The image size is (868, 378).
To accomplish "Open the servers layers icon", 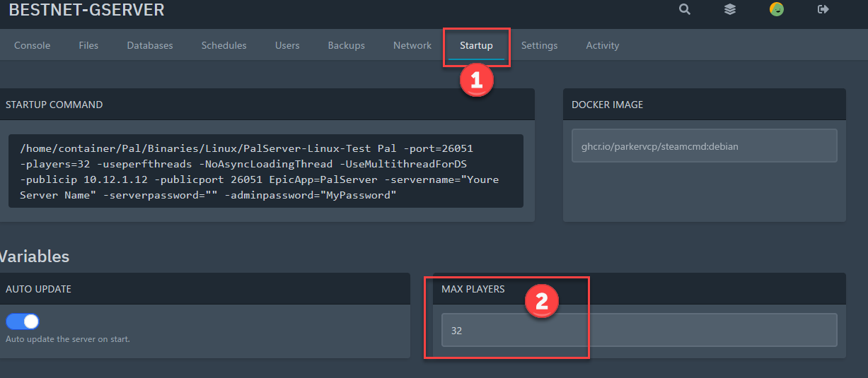I will click(730, 10).
